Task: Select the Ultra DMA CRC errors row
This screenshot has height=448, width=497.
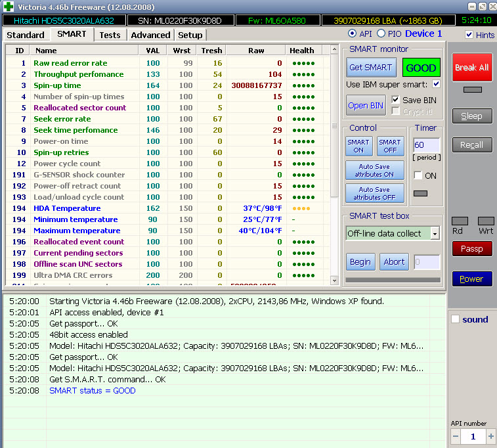Action: click(x=168, y=275)
